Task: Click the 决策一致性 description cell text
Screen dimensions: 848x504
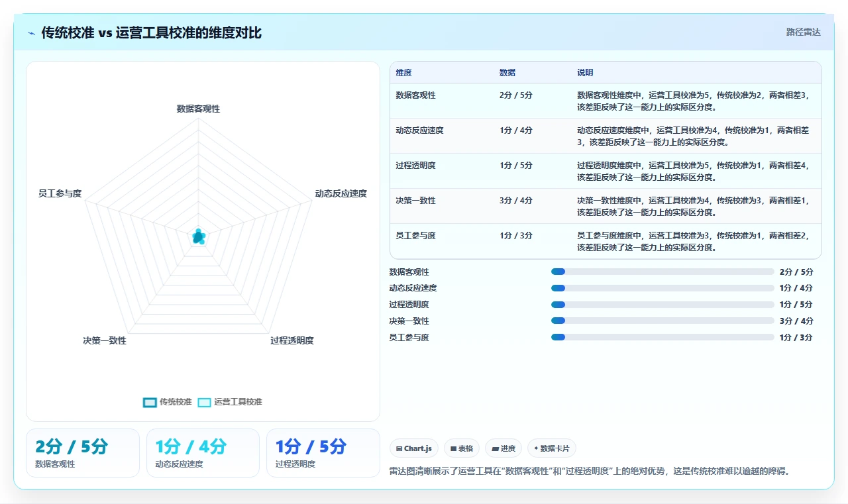Action: click(693, 206)
